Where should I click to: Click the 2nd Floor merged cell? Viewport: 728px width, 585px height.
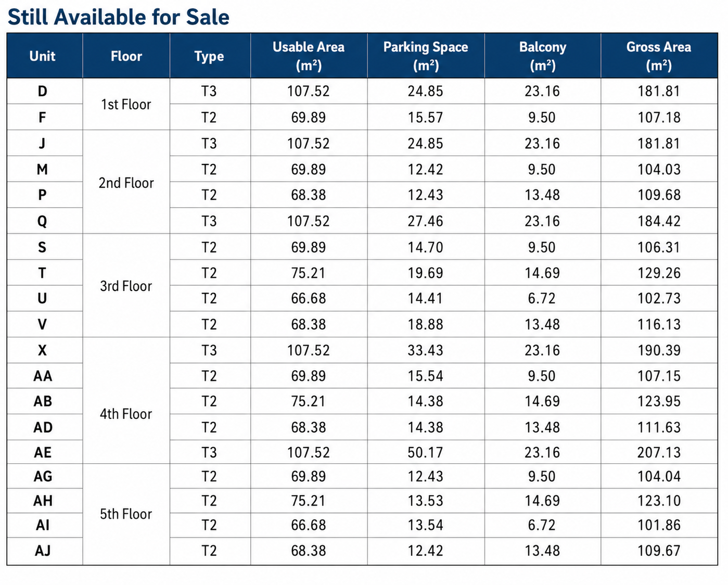click(x=126, y=183)
